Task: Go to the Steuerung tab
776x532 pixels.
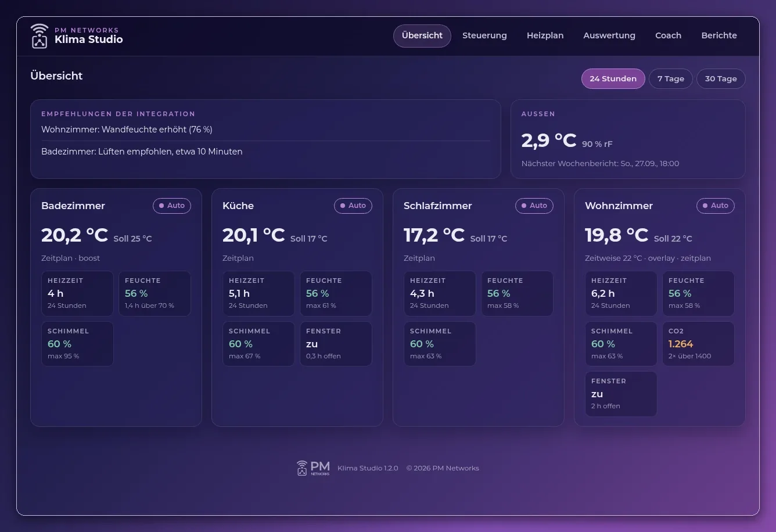Action: (x=484, y=36)
